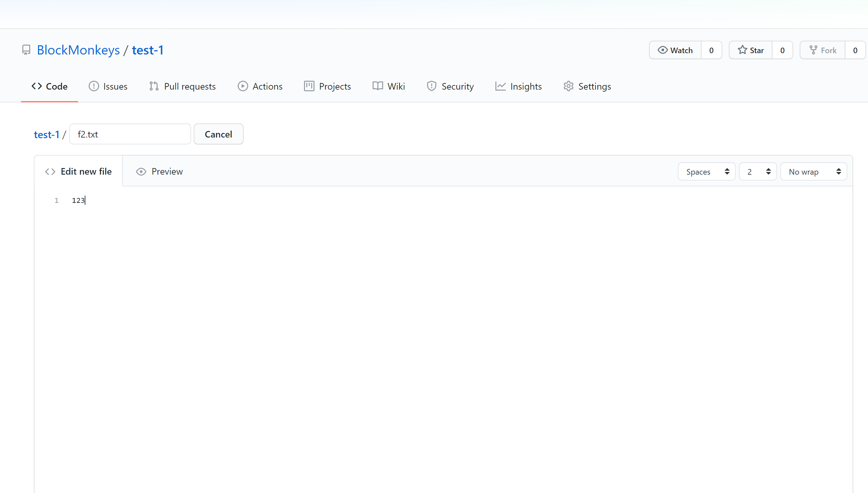Image resolution: width=868 pixels, height=493 pixels.
Task: Toggle Watch on this repository
Action: click(675, 50)
